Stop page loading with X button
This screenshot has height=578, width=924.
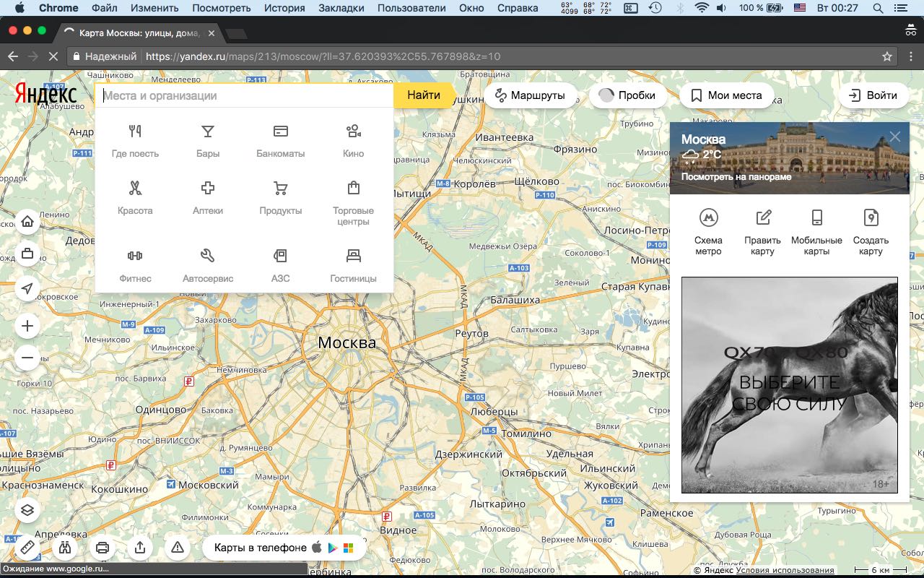pos(55,56)
